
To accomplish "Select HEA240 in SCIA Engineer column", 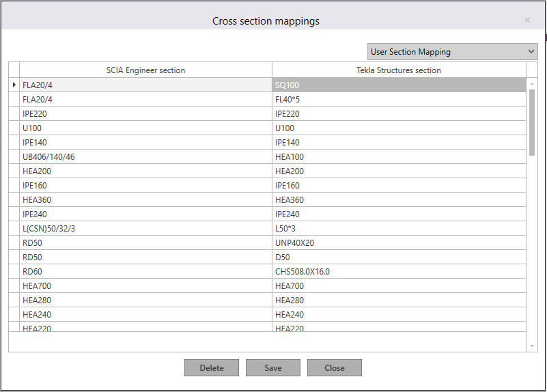I will (145, 314).
